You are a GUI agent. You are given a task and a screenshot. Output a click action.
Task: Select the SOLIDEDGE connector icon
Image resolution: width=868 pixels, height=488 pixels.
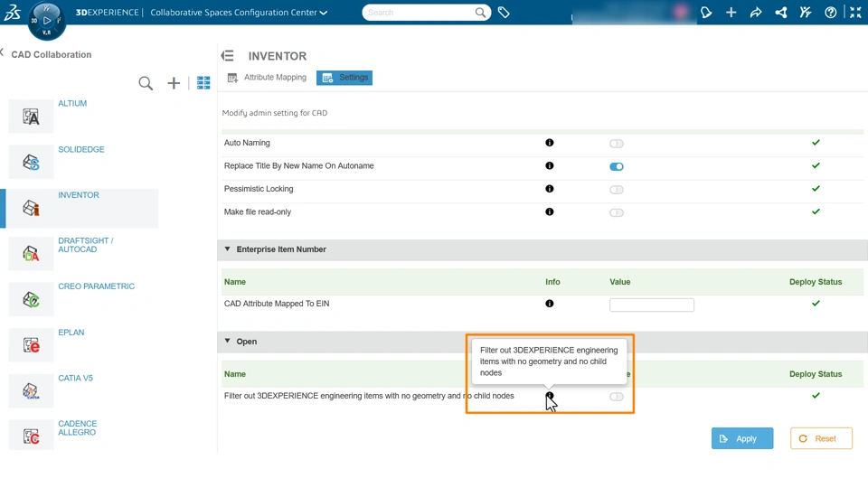[31, 162]
